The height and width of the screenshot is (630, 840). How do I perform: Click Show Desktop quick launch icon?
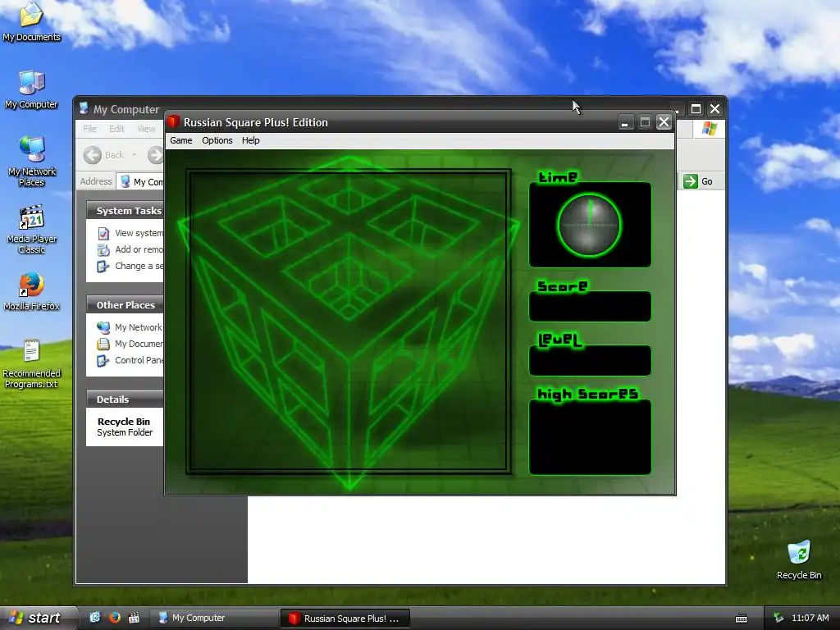tap(95, 618)
